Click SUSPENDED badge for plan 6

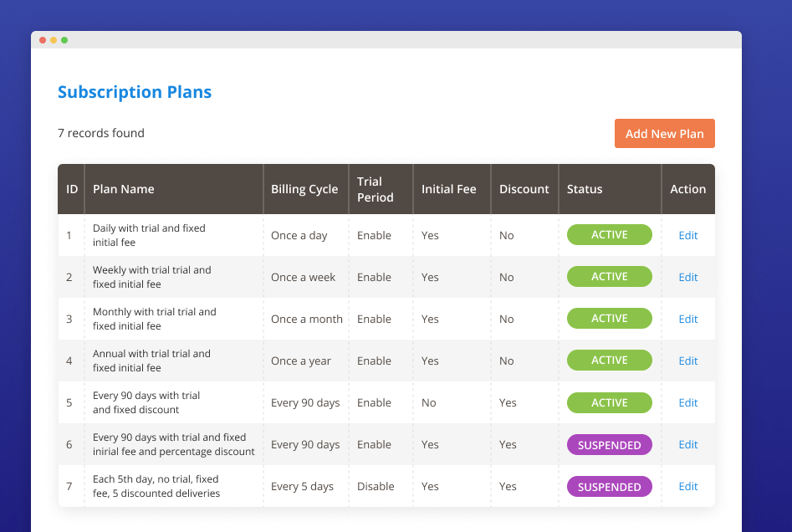coord(609,445)
